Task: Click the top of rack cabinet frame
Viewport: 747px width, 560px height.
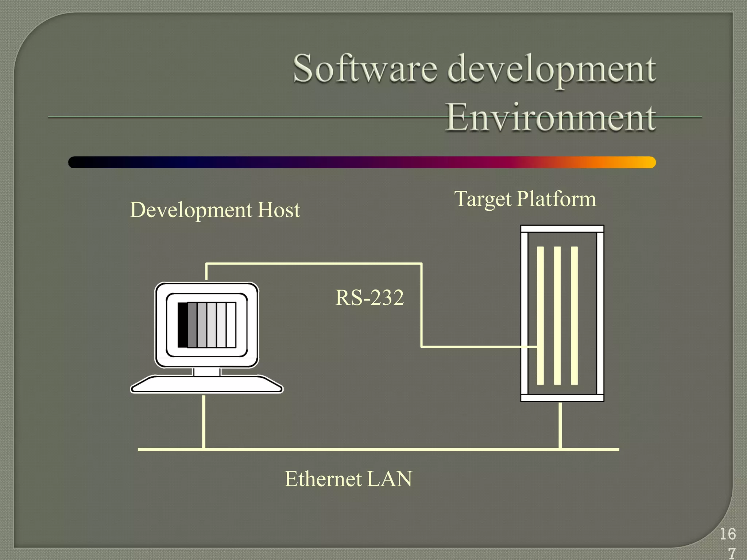Action: [562, 229]
